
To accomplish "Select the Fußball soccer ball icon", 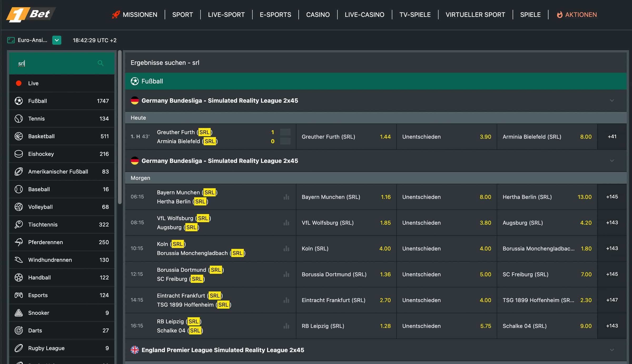I will (x=19, y=101).
